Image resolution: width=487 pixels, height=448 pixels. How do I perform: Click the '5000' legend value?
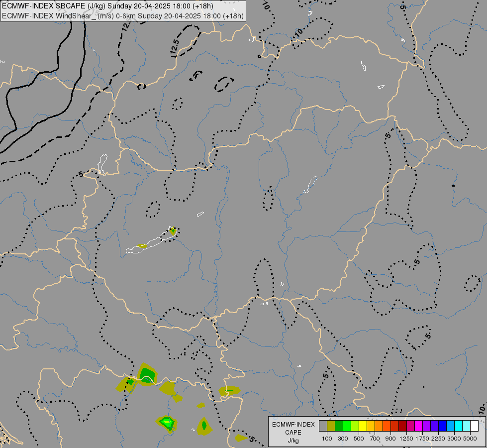(470, 439)
